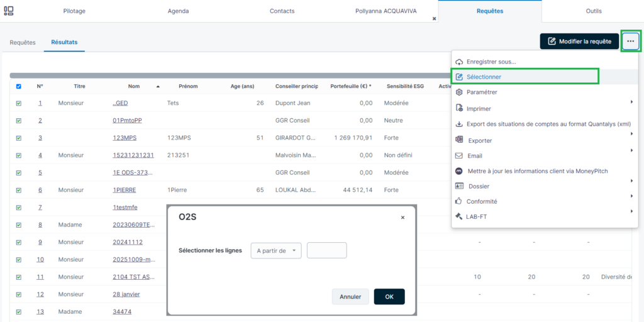Toggle the select-all checkbox in table header
Image resolution: width=644 pixels, height=322 pixels.
pyautogui.click(x=18, y=86)
